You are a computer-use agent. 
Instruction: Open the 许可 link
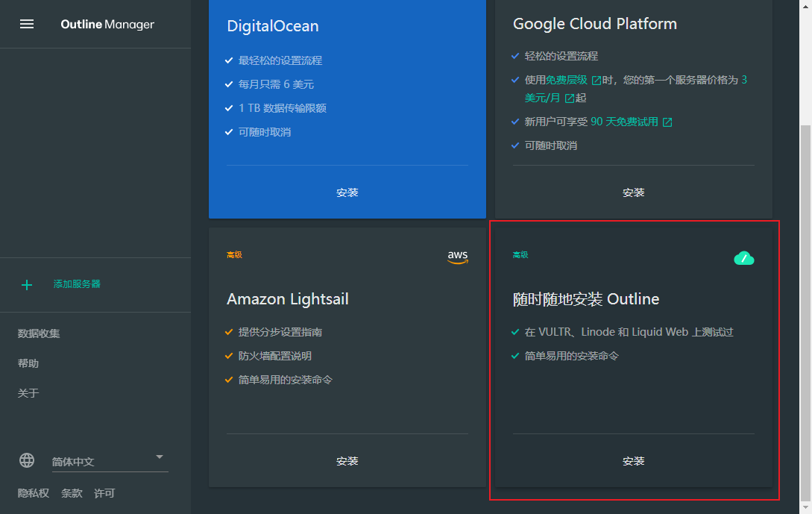104,493
